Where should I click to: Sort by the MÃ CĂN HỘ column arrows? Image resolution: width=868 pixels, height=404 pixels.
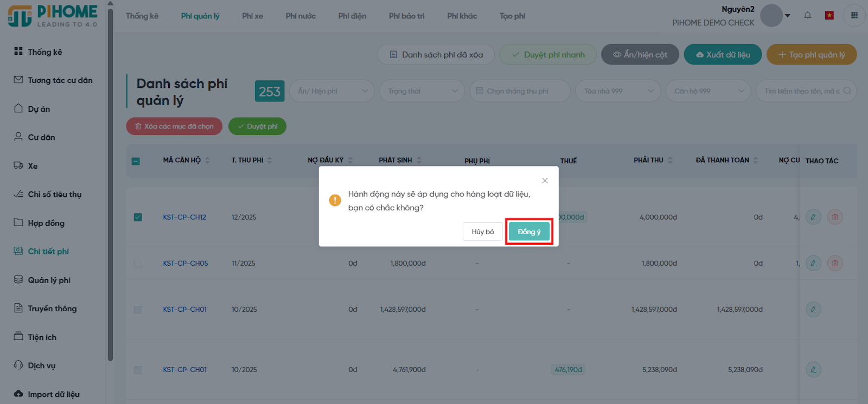point(207,160)
